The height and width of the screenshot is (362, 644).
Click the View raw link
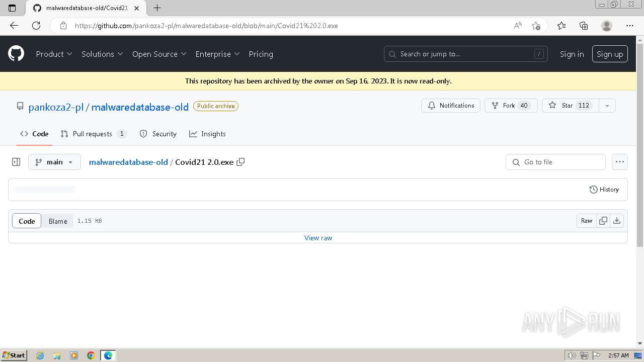tap(318, 238)
